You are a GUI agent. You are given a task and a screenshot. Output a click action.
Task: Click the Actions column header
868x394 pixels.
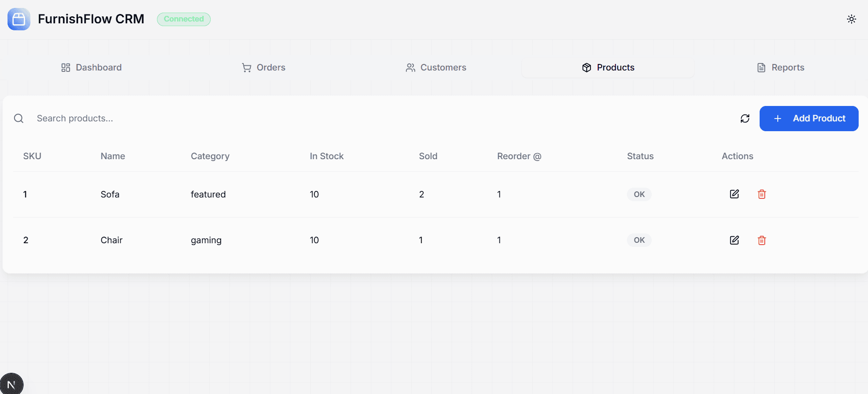737,156
